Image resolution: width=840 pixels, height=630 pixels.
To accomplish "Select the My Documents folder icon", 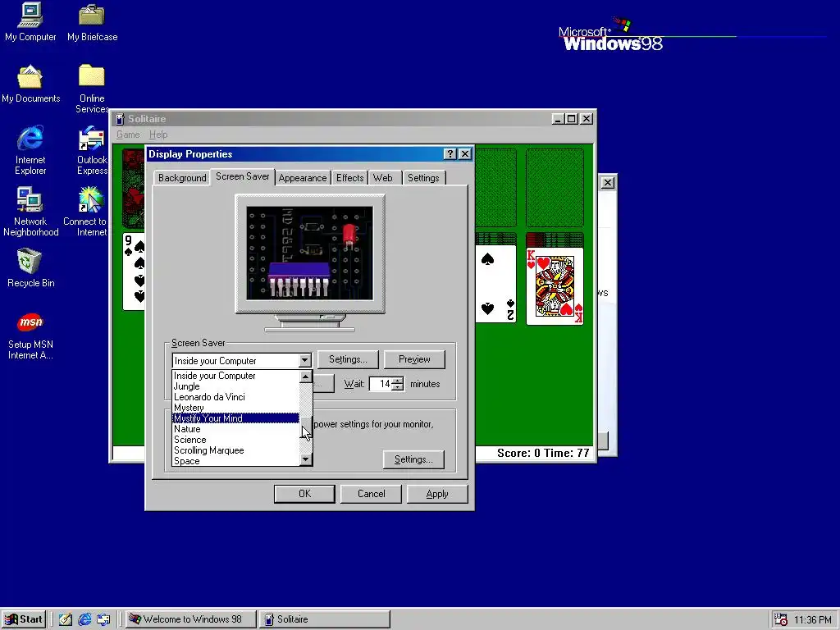I will pyautogui.click(x=30, y=84).
